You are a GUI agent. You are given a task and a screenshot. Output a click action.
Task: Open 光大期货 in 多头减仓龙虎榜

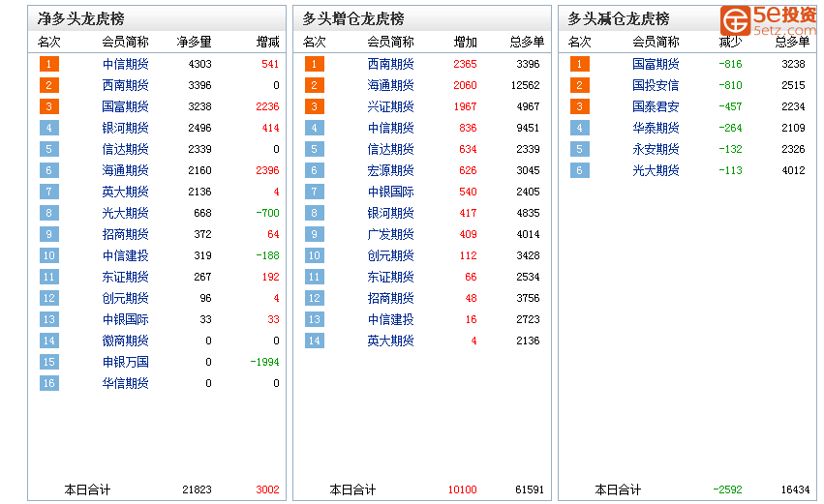[656, 170]
